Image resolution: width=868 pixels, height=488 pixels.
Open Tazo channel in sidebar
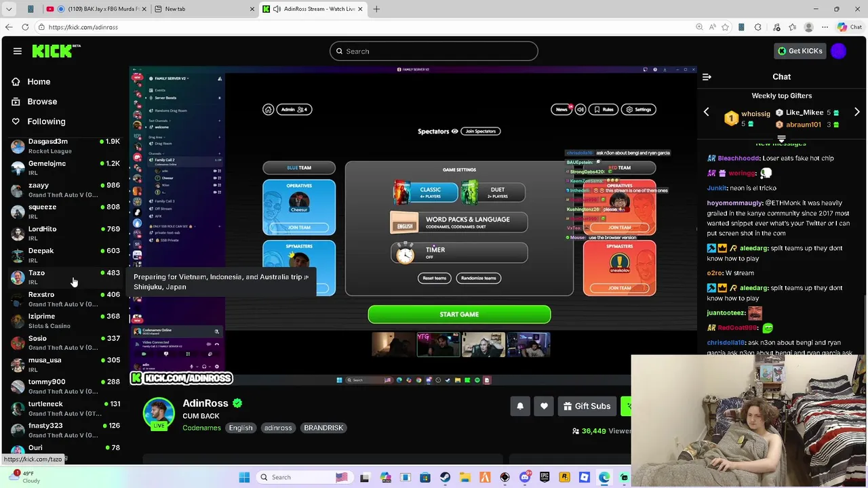[64, 277]
